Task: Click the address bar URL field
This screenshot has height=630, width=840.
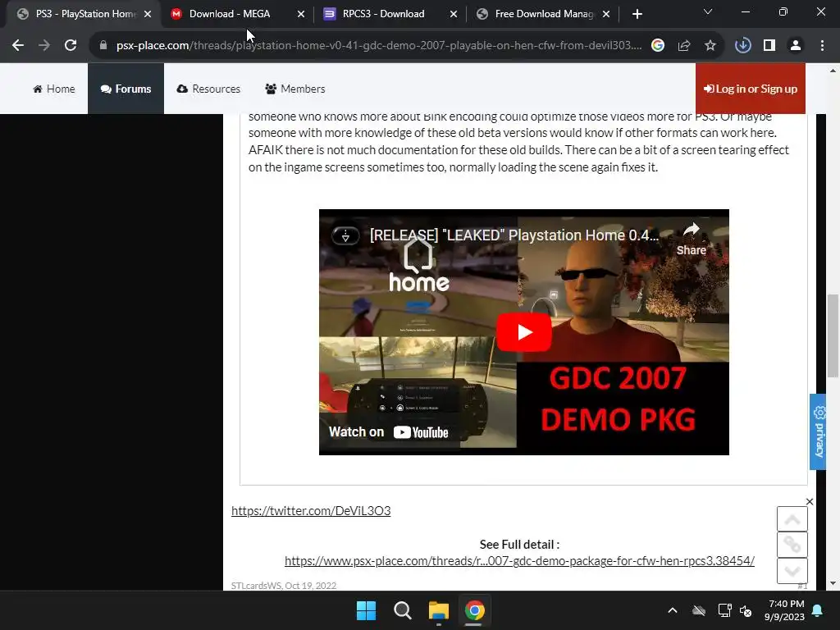Action: (x=379, y=46)
